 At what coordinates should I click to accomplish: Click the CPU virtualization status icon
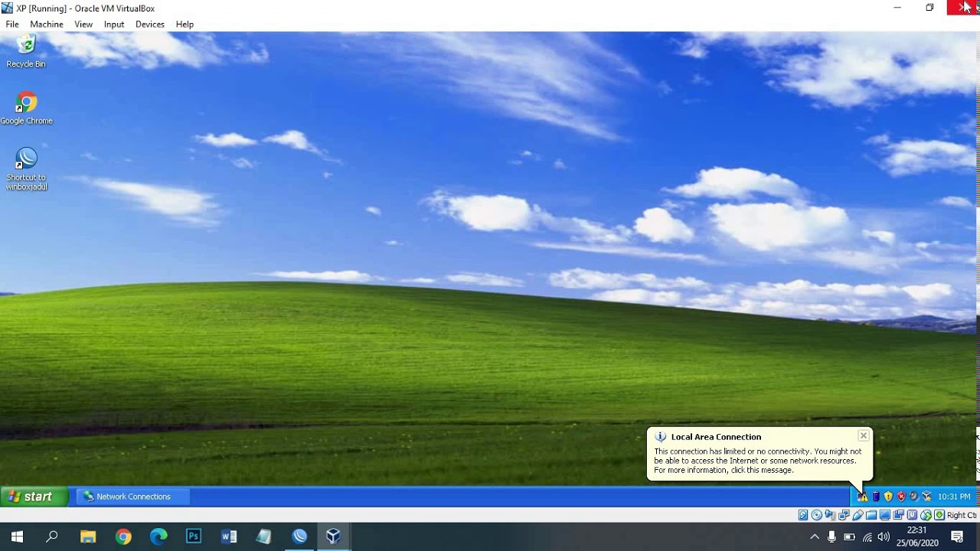point(913,515)
